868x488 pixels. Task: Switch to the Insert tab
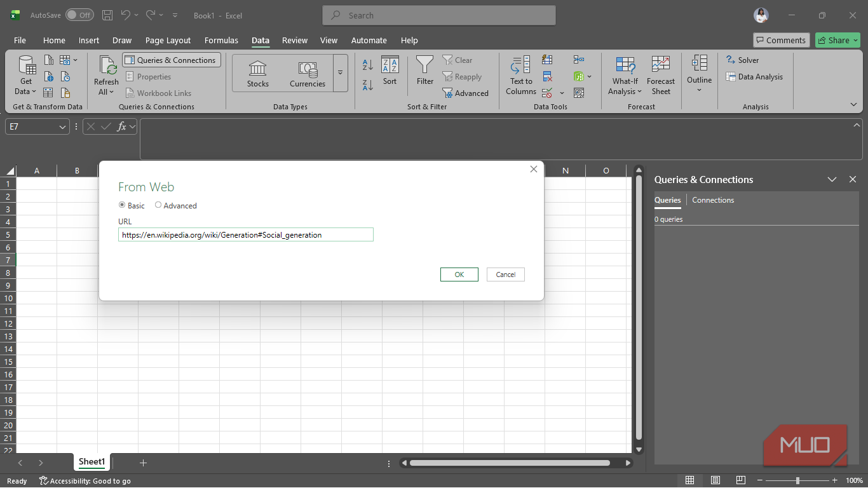pyautogui.click(x=89, y=40)
